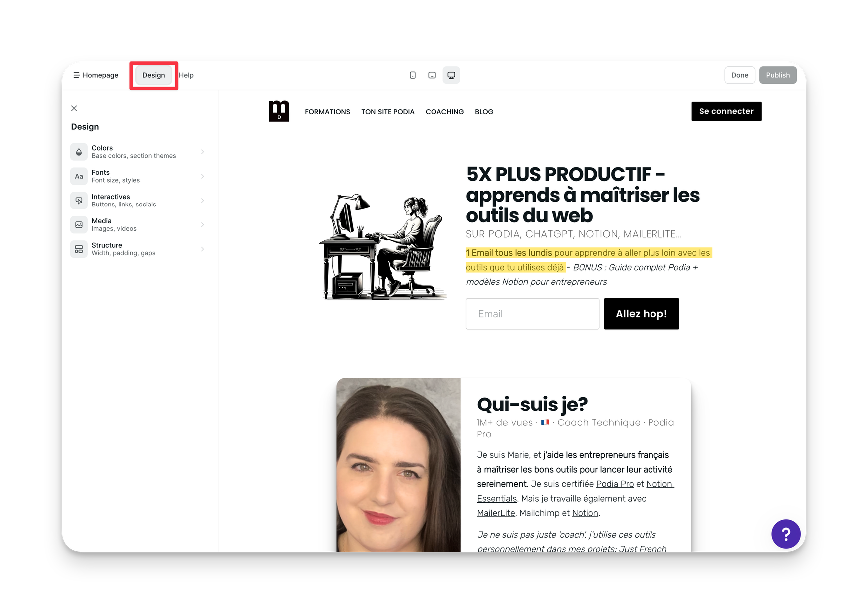The image size is (868, 614).
Task: Open the purple help question bubble
Action: (x=786, y=534)
